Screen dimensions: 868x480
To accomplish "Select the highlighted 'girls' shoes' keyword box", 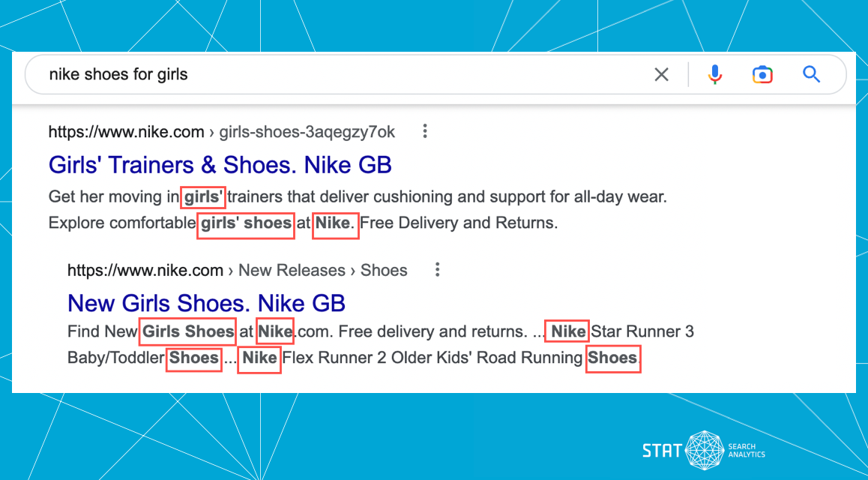I will coord(245,223).
